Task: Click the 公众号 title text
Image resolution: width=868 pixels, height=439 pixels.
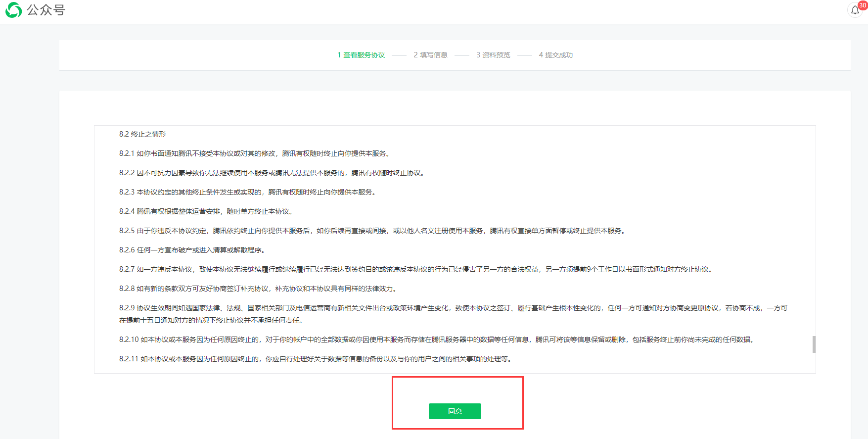Action: click(46, 10)
